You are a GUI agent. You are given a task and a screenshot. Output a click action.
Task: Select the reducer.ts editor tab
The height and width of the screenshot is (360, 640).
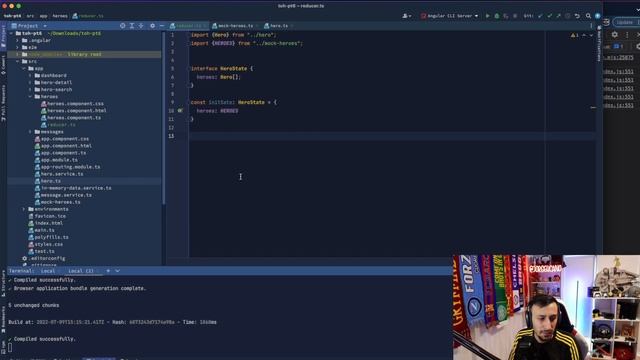[x=188, y=26]
